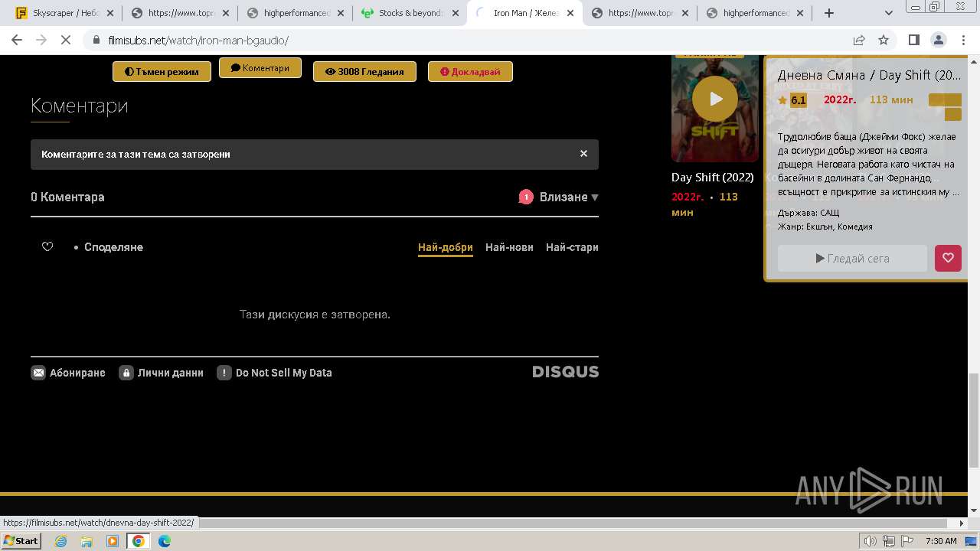Click the 3008 Гледания views button
This screenshot has width=980, height=551.
point(364,71)
